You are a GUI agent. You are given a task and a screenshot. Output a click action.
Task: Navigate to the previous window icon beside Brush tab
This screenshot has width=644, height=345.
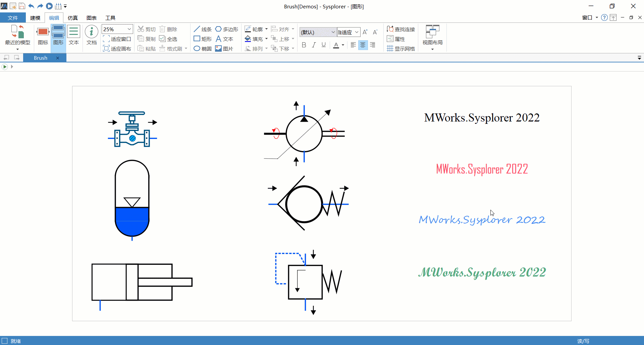(x=6, y=58)
